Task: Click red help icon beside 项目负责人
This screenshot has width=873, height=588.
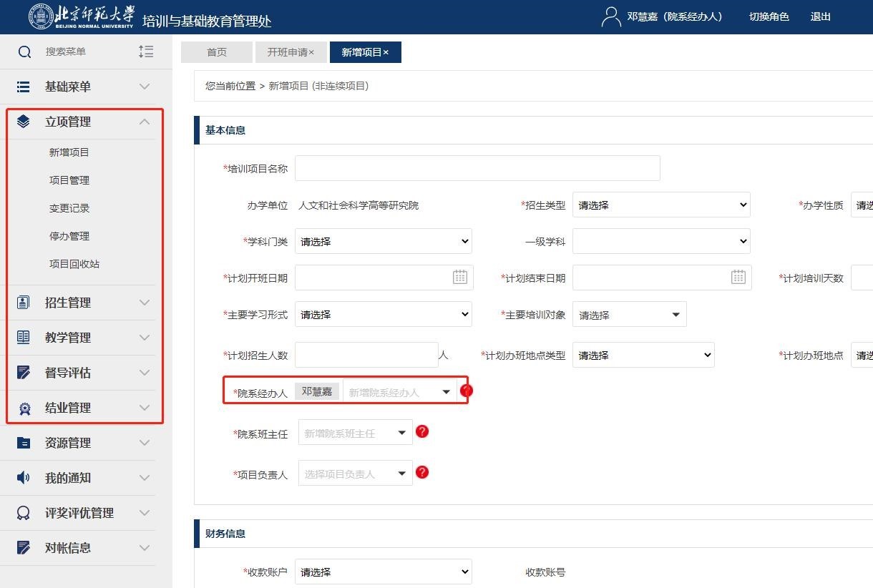Action: [422, 472]
